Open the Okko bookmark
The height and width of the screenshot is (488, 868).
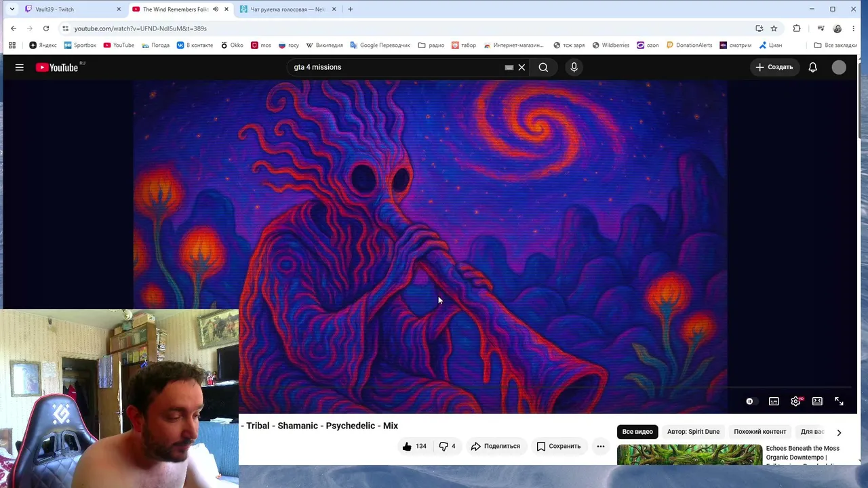click(x=232, y=45)
